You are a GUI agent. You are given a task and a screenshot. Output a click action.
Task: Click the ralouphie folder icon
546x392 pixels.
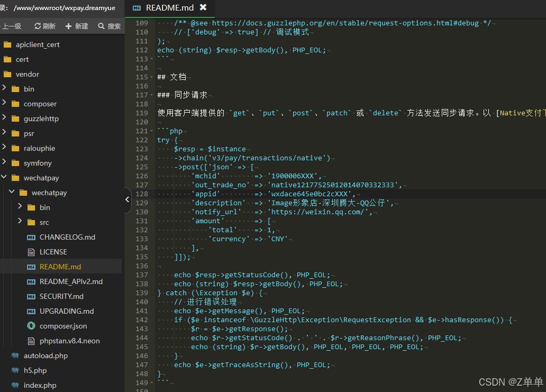tap(15, 148)
